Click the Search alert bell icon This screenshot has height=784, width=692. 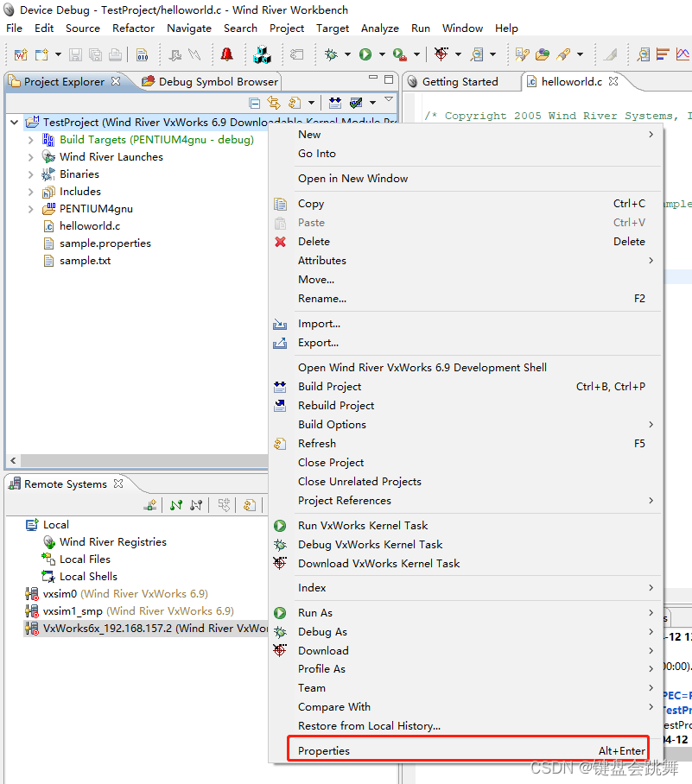[x=226, y=54]
